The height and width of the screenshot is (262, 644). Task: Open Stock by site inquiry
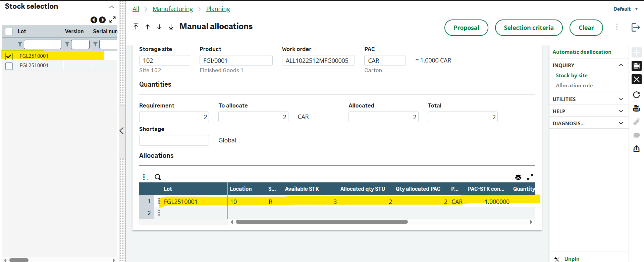[572, 76]
